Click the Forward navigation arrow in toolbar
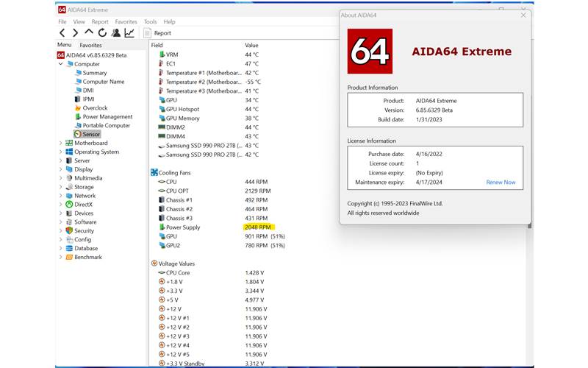The height and width of the screenshot is (368, 588). 75,33
